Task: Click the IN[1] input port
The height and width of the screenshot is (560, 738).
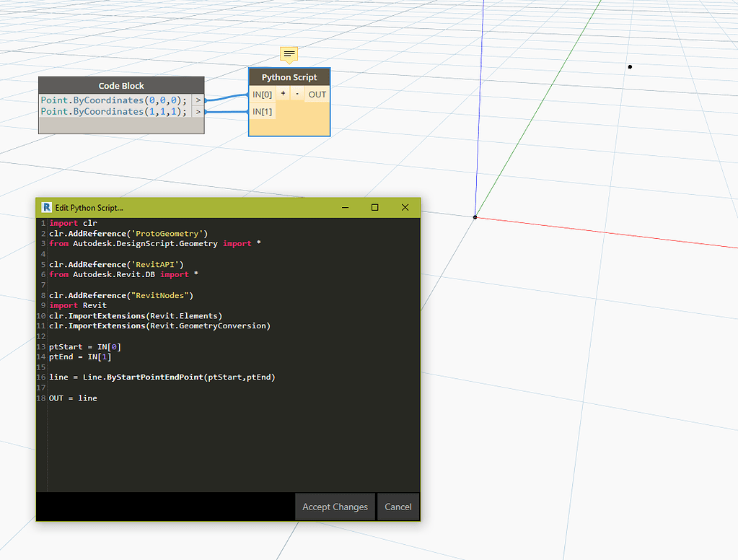Action: (262, 111)
